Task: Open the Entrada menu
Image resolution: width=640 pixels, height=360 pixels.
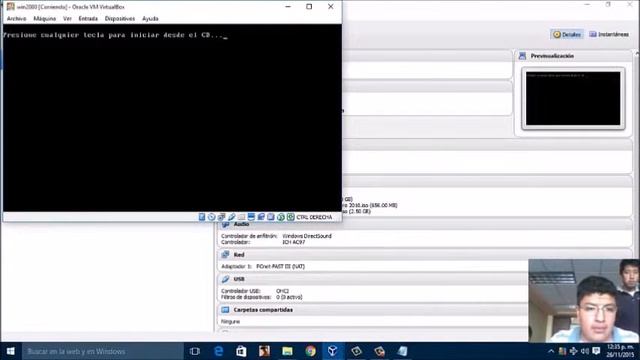Action: (88, 19)
